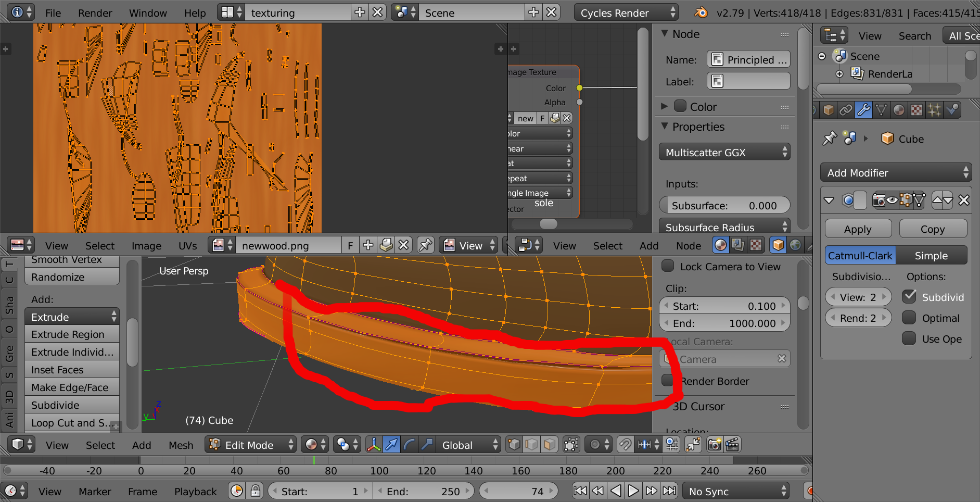Open the Node menu in node editor
This screenshot has width=980, height=502.
[689, 245]
